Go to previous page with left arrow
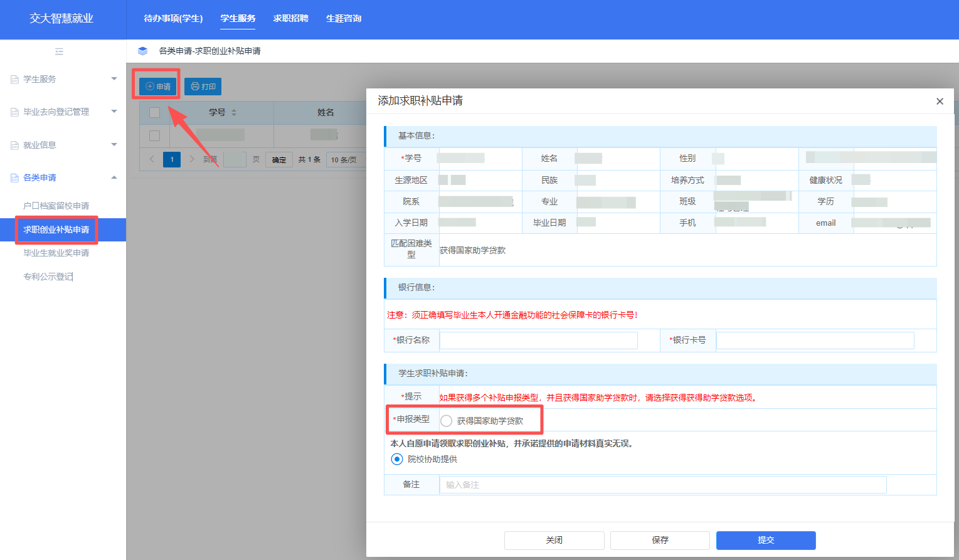Screen dimensions: 959x560 (x=152, y=159)
